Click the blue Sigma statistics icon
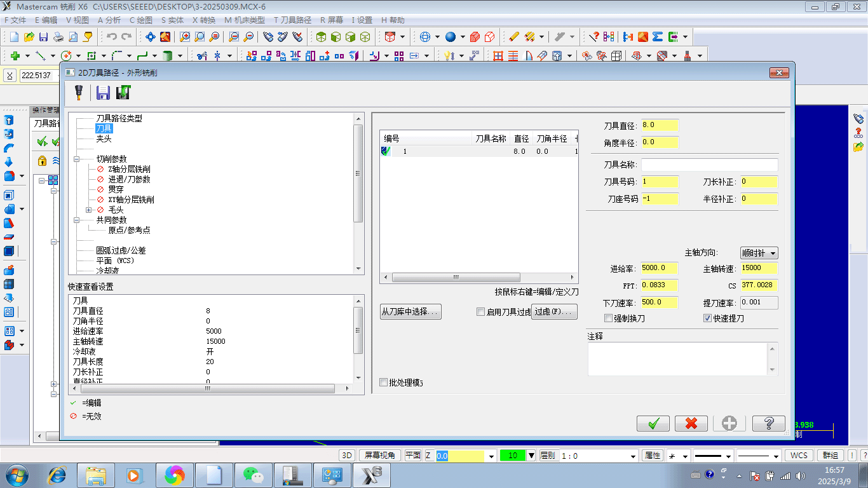The width and height of the screenshot is (868, 488). pyautogui.click(x=658, y=37)
